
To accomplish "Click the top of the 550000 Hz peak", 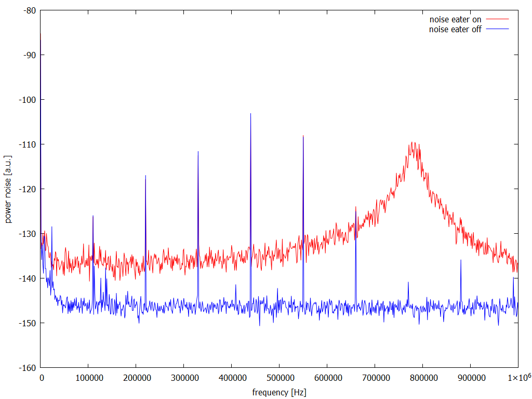I will 303,137.
